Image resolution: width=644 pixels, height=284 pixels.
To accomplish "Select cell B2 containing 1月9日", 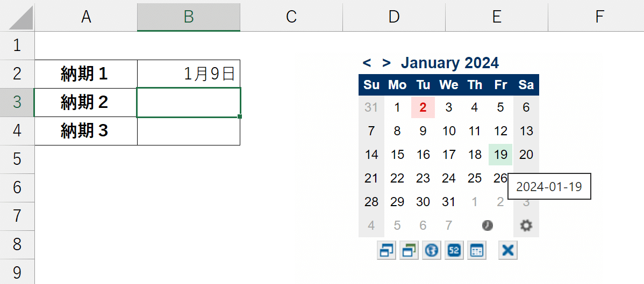I will click(189, 74).
